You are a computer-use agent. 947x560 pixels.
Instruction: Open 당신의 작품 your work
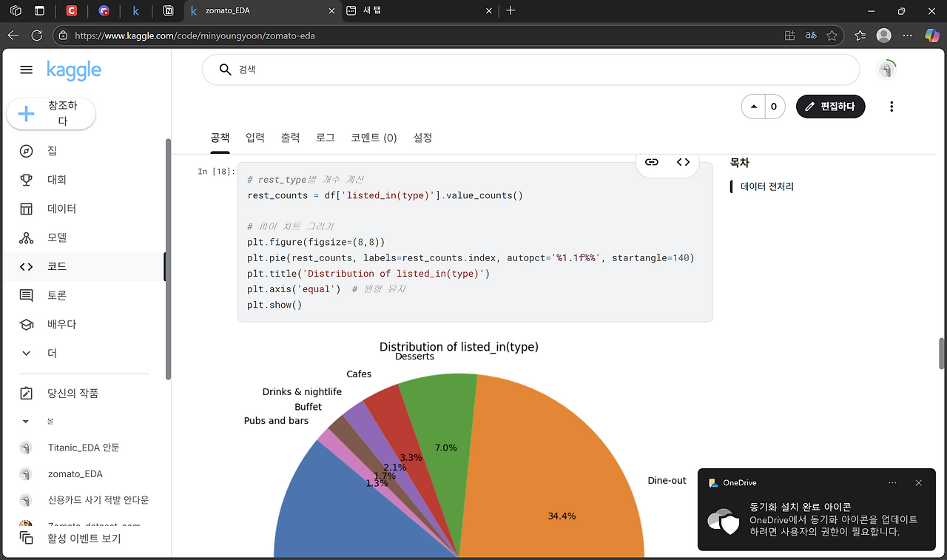[73, 393]
